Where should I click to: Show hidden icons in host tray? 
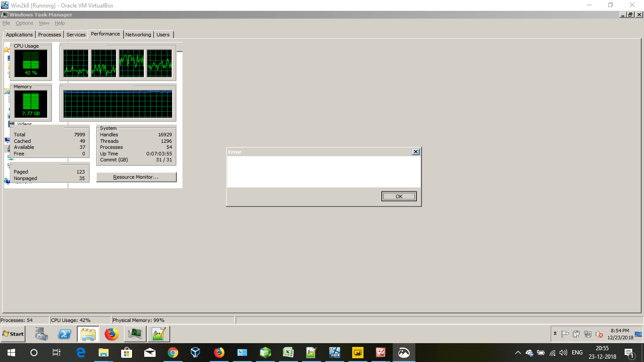coord(518,353)
